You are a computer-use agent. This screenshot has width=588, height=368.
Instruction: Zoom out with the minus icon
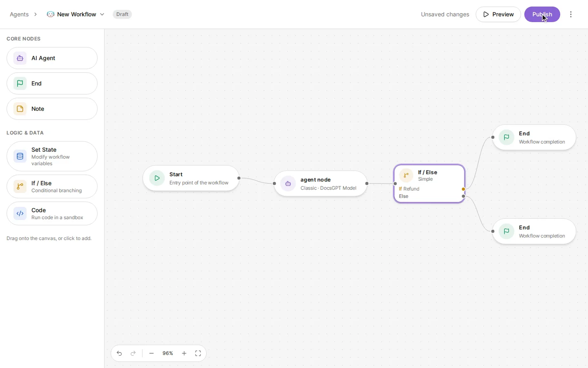pyautogui.click(x=151, y=353)
